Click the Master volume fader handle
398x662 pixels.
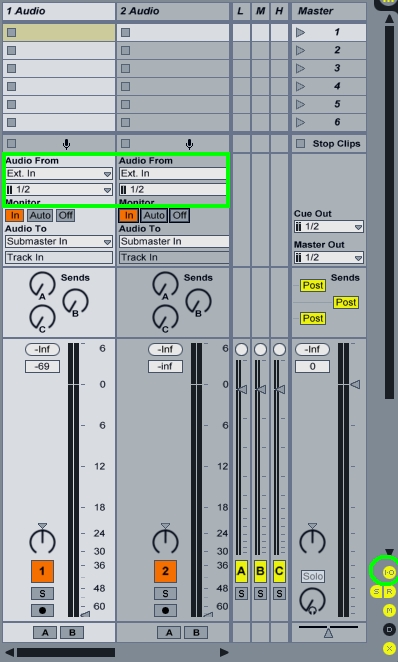point(355,385)
